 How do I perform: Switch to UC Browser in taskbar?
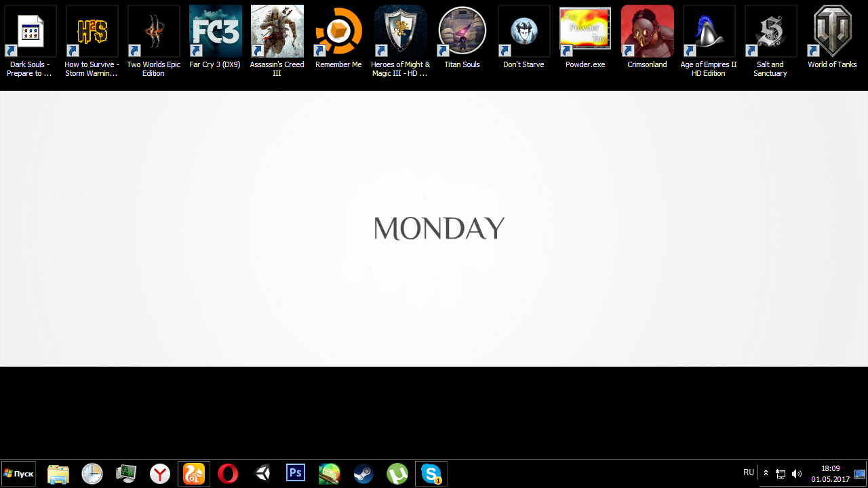click(194, 474)
